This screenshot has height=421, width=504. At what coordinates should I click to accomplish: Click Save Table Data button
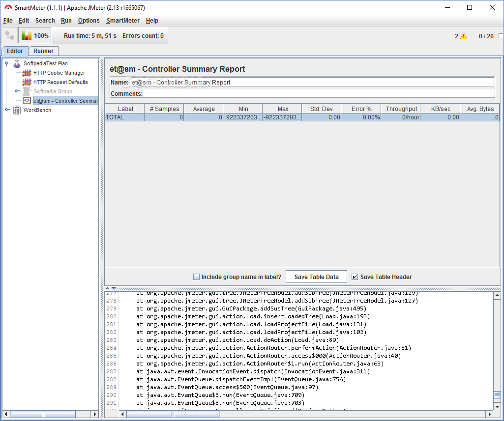point(316,277)
